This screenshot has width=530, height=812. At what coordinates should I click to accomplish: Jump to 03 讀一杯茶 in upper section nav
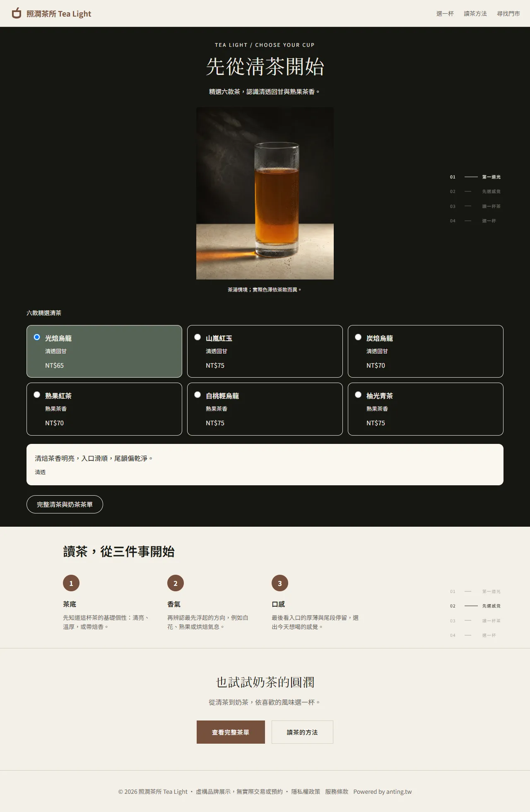(x=475, y=206)
